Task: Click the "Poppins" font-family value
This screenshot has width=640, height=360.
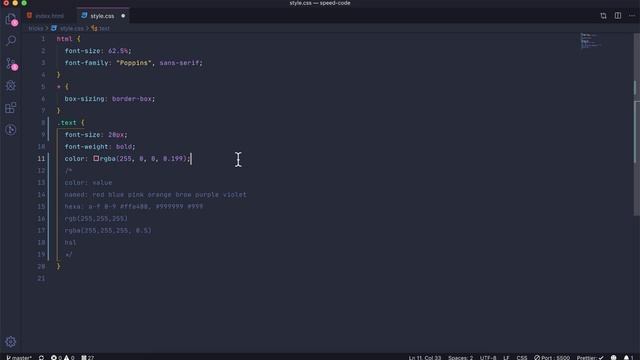Action: (134, 63)
